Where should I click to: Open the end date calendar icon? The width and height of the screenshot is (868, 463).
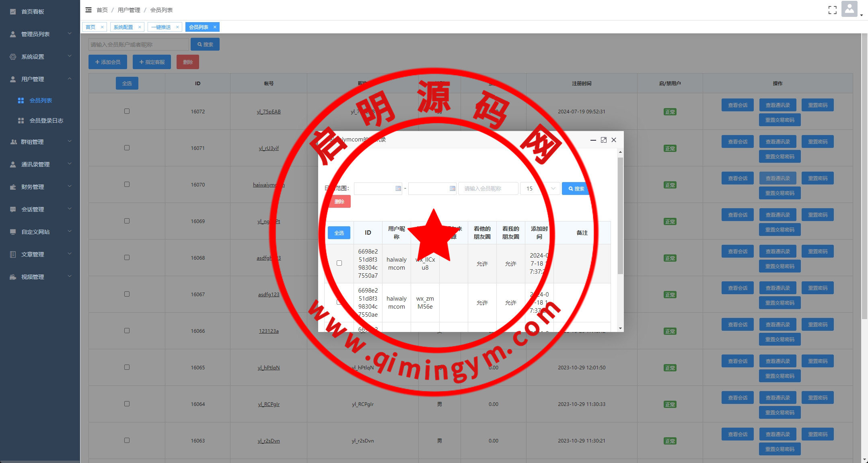click(452, 188)
